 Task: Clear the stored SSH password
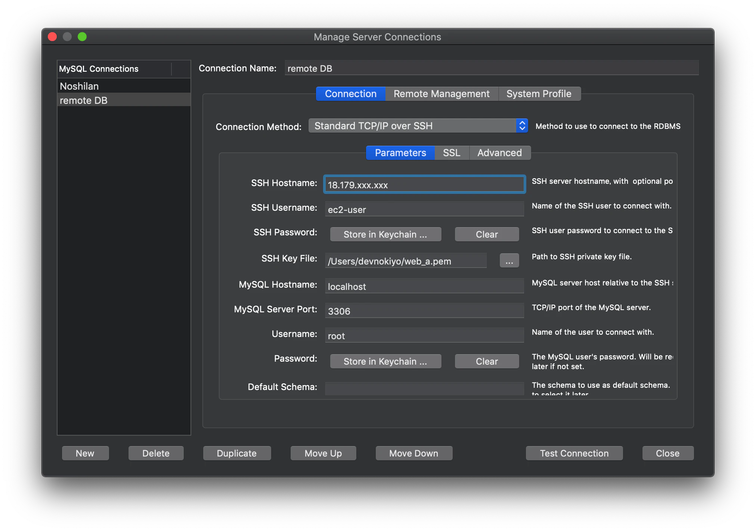click(487, 234)
